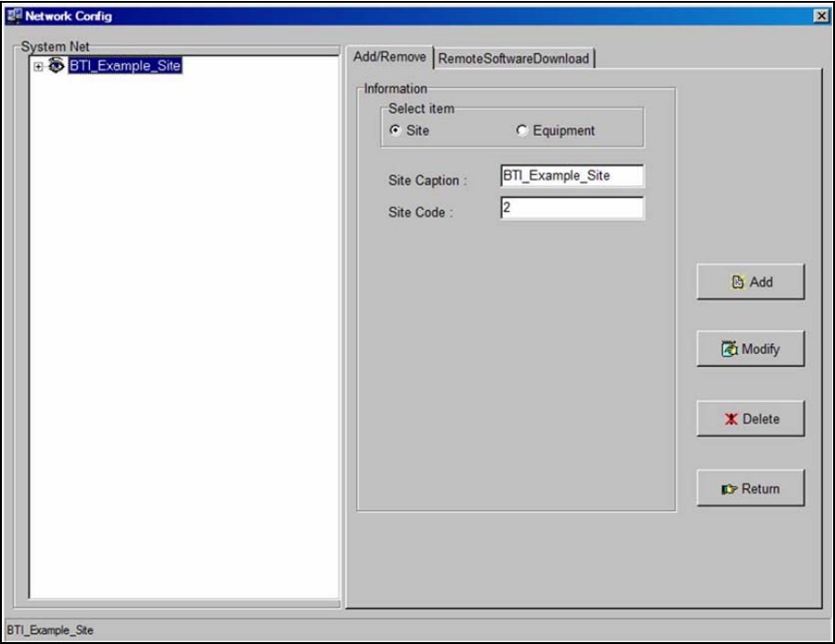Click the Modify button
Screen dimensions: 835x644
[x=751, y=349]
